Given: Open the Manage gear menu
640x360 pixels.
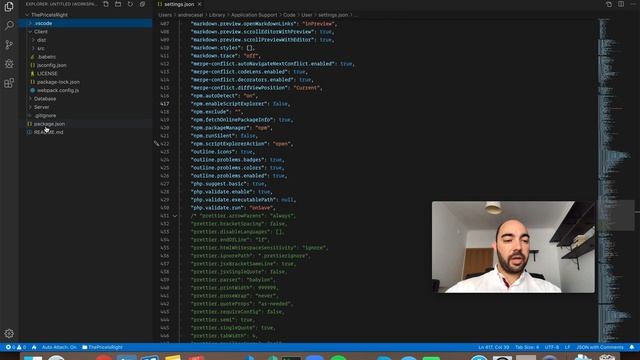Looking at the screenshot, I should tap(9, 333).
